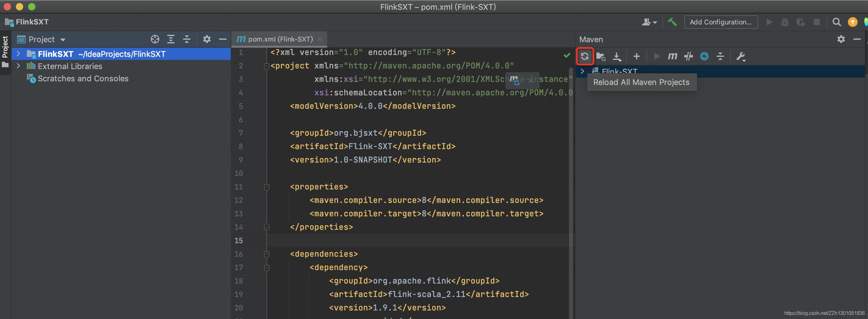Execute Maven goal 'm' icon
This screenshot has height=319, width=868.
(x=672, y=56)
